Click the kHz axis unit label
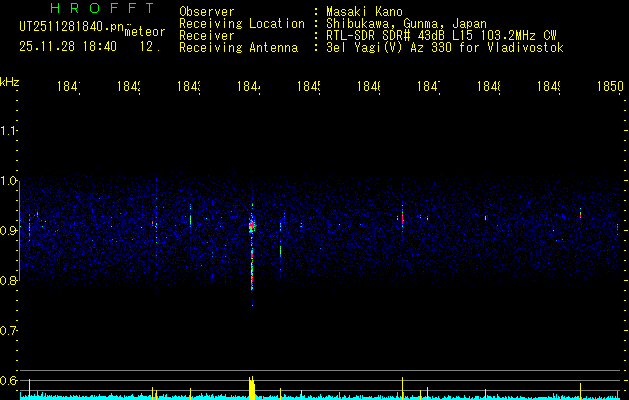The height and width of the screenshot is (400, 629). (10, 82)
